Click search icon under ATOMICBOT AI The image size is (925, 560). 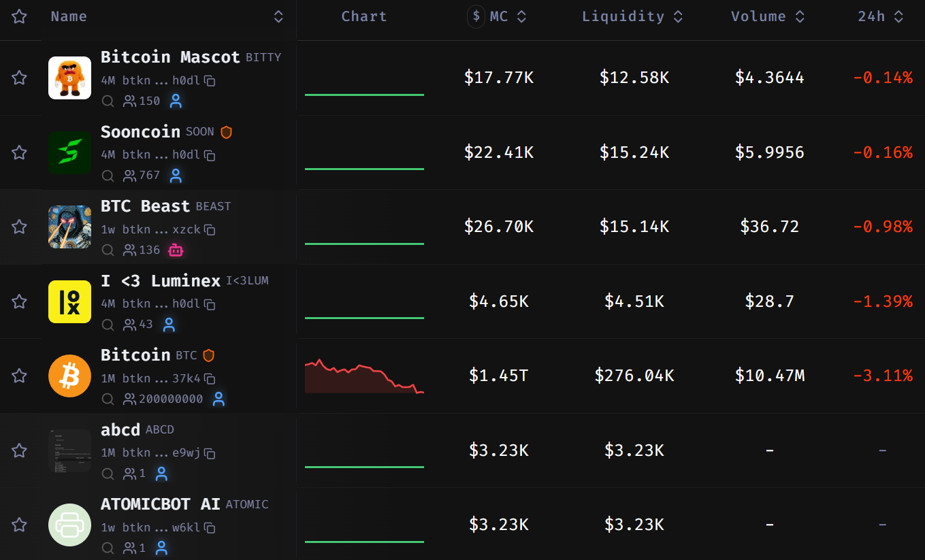pos(108,548)
